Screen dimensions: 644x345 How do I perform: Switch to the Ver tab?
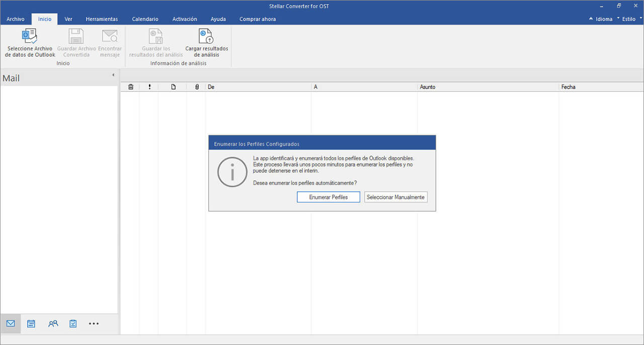tap(68, 19)
